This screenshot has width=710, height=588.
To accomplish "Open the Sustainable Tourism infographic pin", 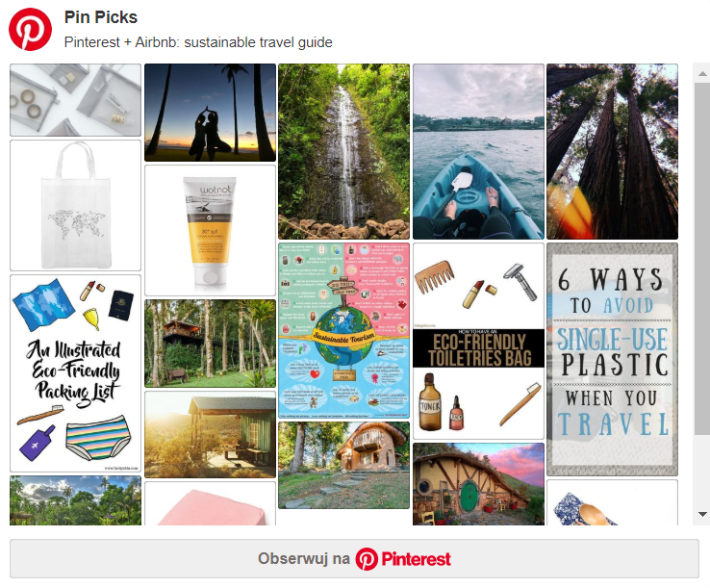I will [343, 331].
